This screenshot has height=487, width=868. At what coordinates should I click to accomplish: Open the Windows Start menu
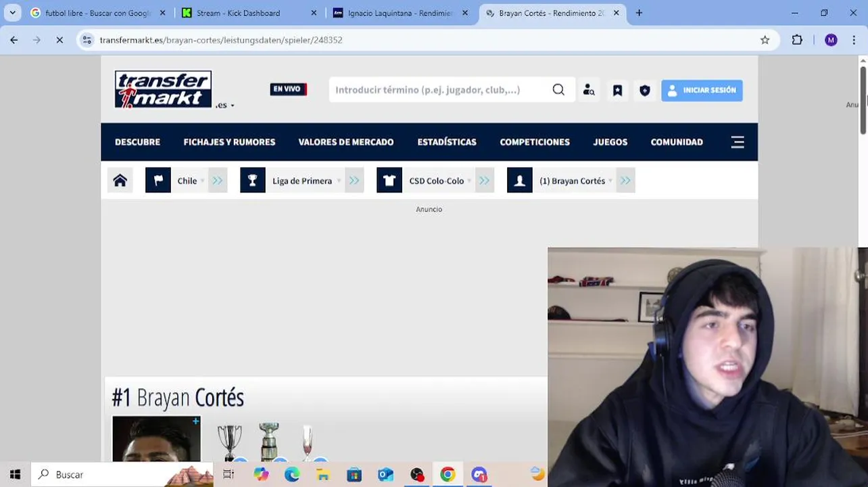pos(15,474)
